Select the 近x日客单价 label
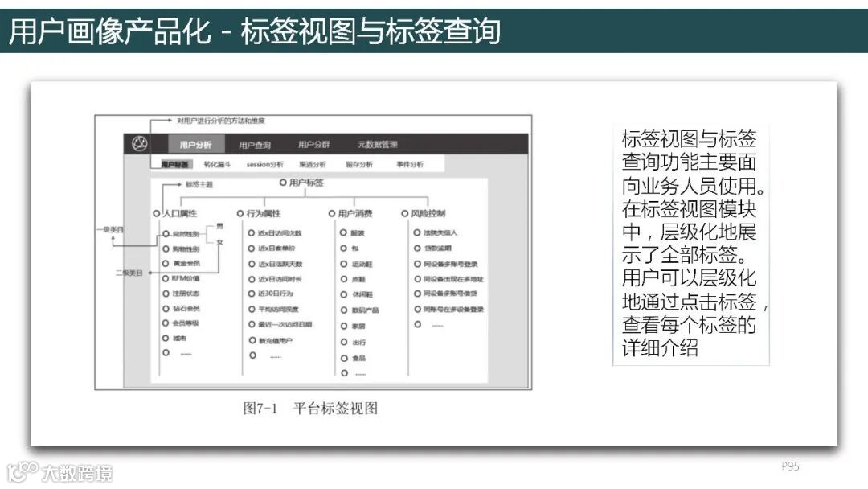Image resolution: width=868 pixels, height=489 pixels. click(x=272, y=249)
